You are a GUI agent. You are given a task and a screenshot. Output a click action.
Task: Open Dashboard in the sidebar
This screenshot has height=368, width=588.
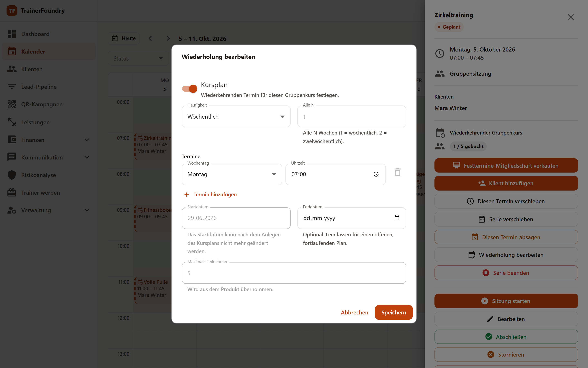[x=49, y=34]
